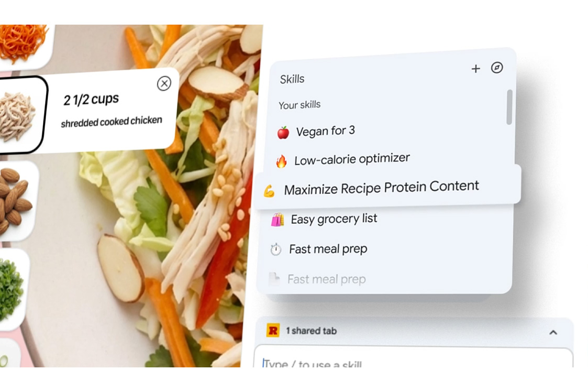Click the red R shared tab icon

tap(273, 330)
